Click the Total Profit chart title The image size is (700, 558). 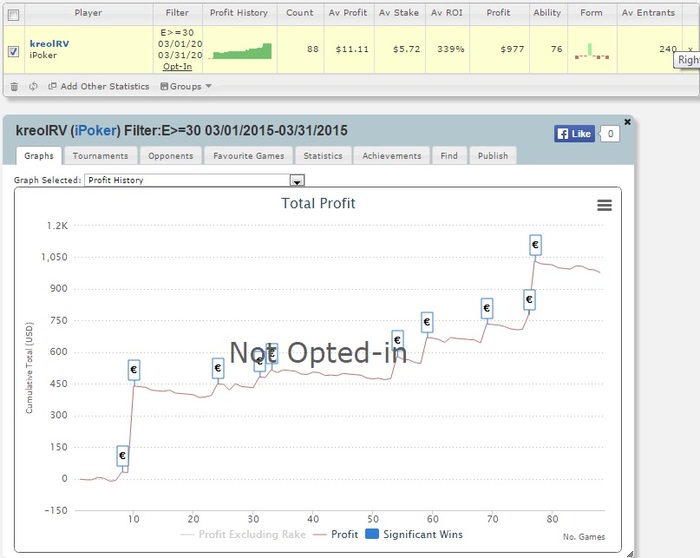(318, 204)
